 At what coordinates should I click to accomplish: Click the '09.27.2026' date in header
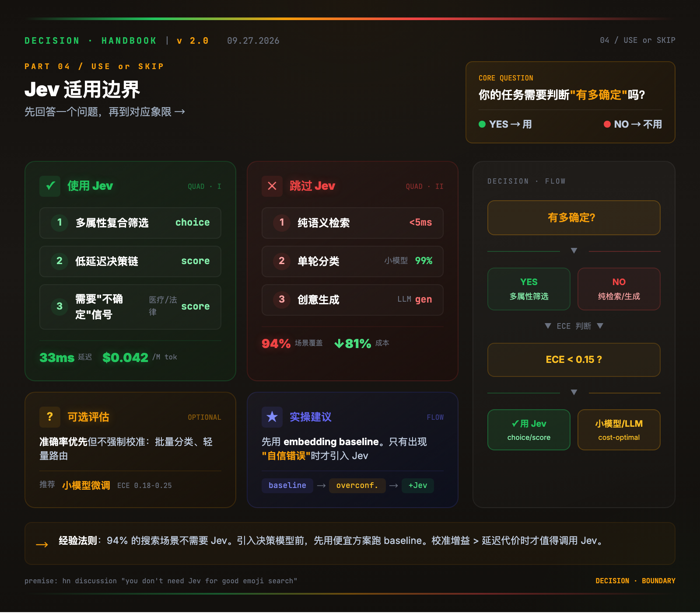[x=253, y=41]
